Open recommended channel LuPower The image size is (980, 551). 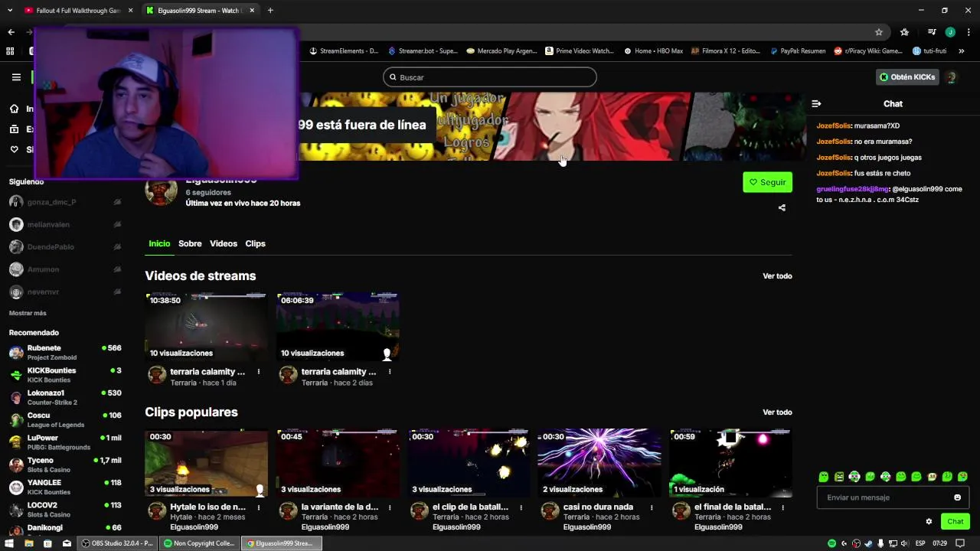click(x=65, y=442)
